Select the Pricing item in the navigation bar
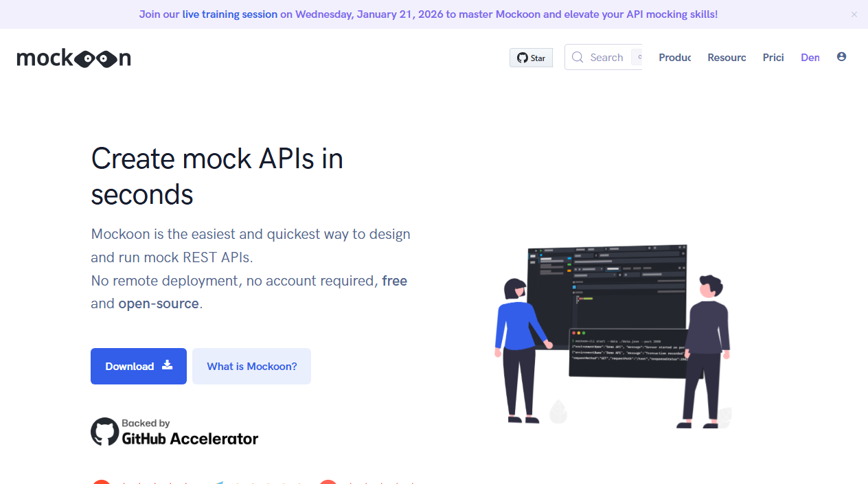Image resolution: width=868 pixels, height=484 pixels. 773,58
